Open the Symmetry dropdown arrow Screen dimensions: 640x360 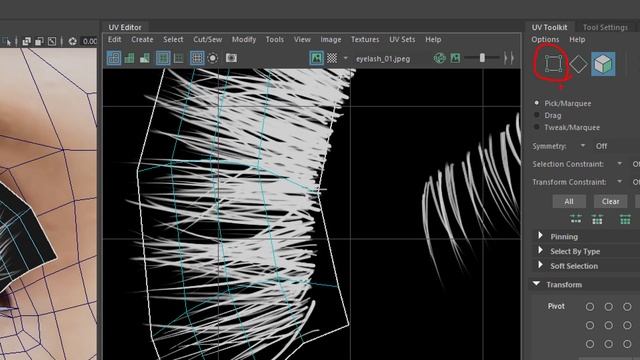[x=583, y=146]
